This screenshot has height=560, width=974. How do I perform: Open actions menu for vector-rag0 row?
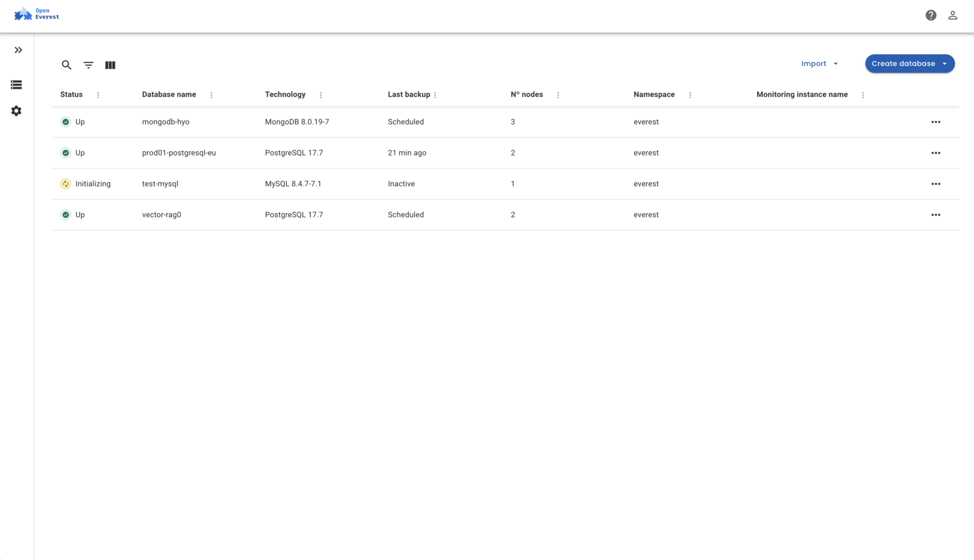tap(936, 214)
